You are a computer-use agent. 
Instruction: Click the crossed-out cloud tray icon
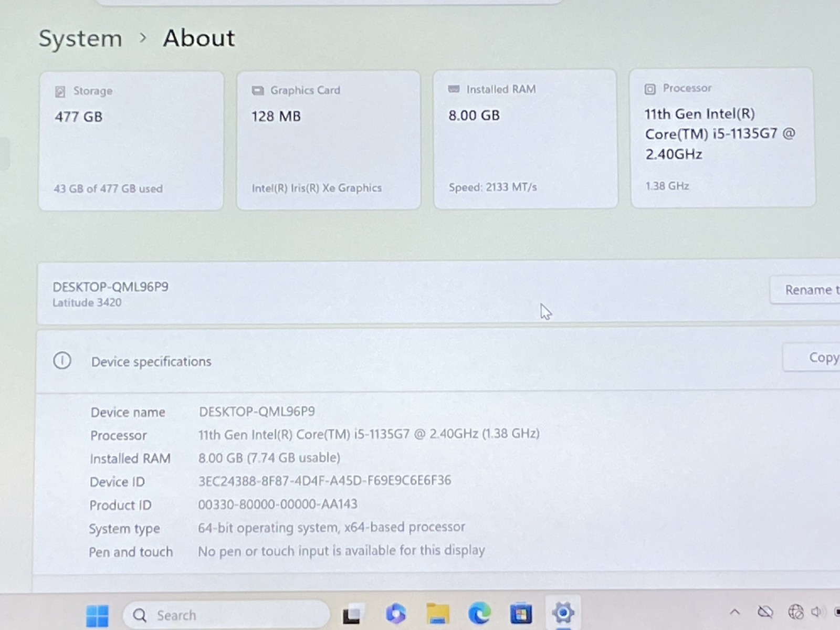[765, 612]
